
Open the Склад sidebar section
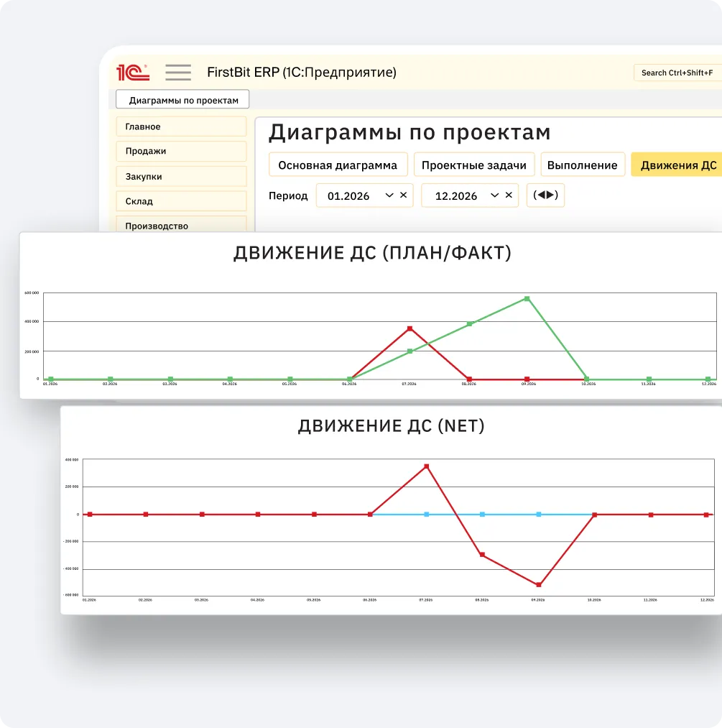point(181,201)
